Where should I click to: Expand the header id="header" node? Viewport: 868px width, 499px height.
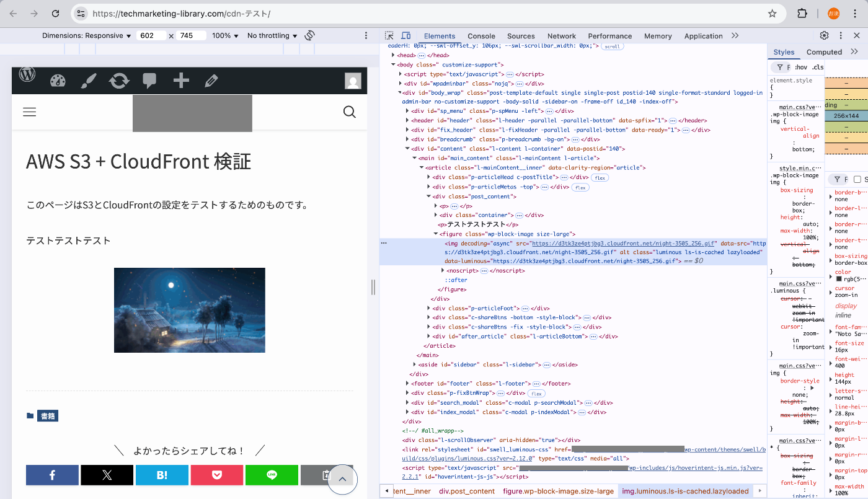407,120
